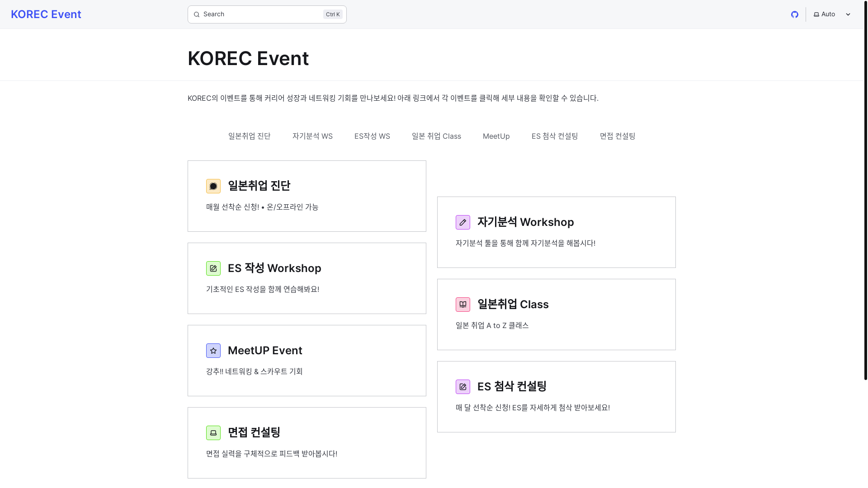
Task: Open the 일본취업 Class card heading
Action: (x=513, y=304)
